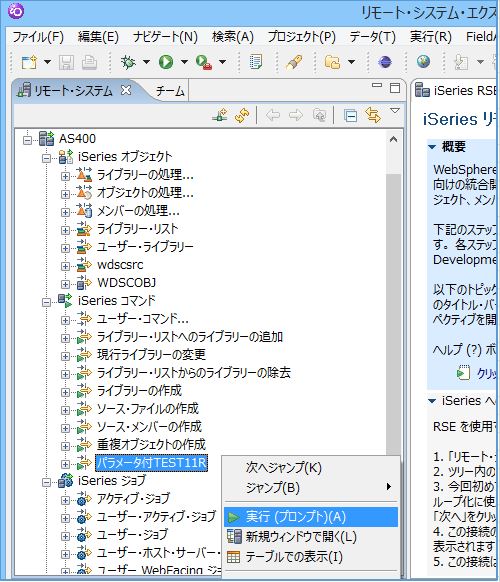Collapse the 概要 section
The height and width of the screenshot is (582, 500).
432,147
